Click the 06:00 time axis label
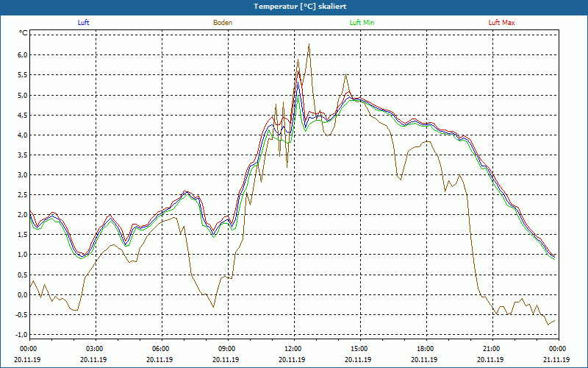588x368 pixels. pyautogui.click(x=162, y=349)
